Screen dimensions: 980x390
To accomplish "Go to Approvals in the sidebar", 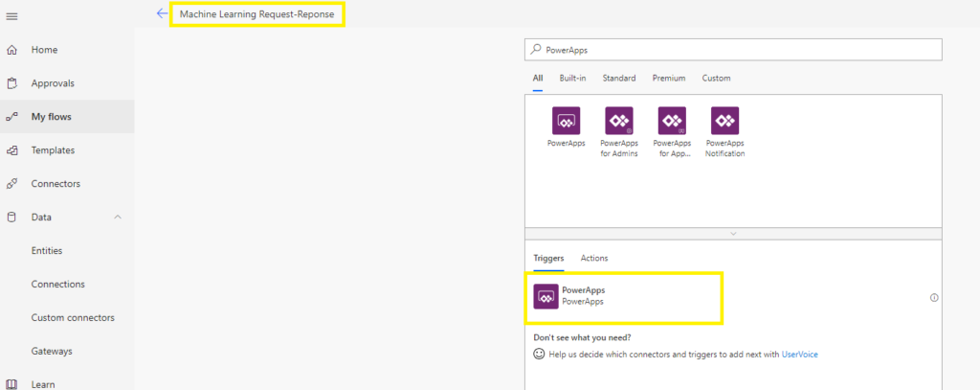I will (x=53, y=83).
